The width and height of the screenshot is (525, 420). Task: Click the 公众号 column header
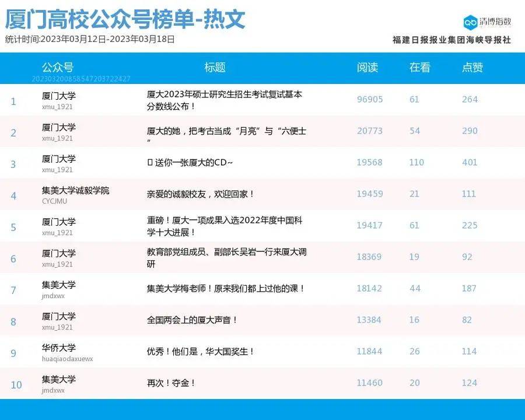click(58, 67)
